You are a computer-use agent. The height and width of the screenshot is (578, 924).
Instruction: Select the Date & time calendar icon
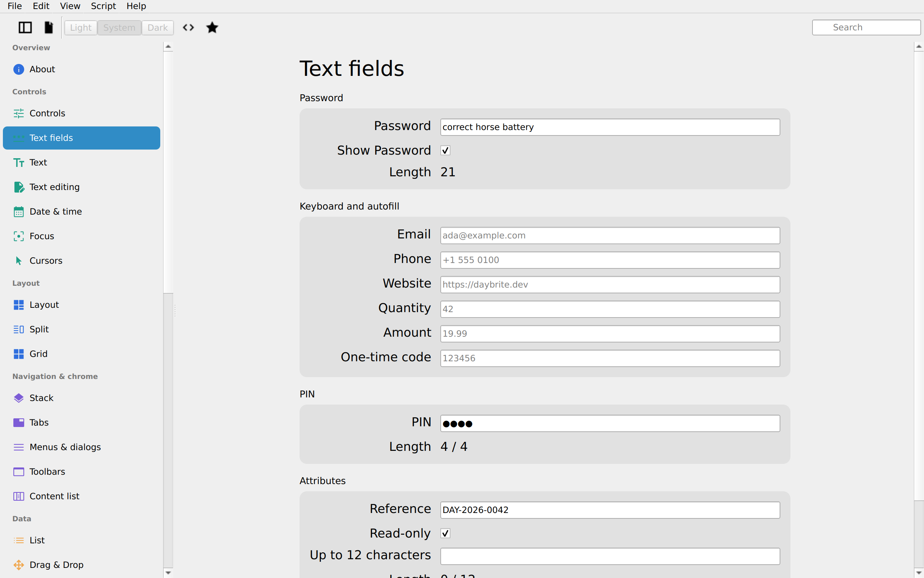pyautogui.click(x=19, y=211)
